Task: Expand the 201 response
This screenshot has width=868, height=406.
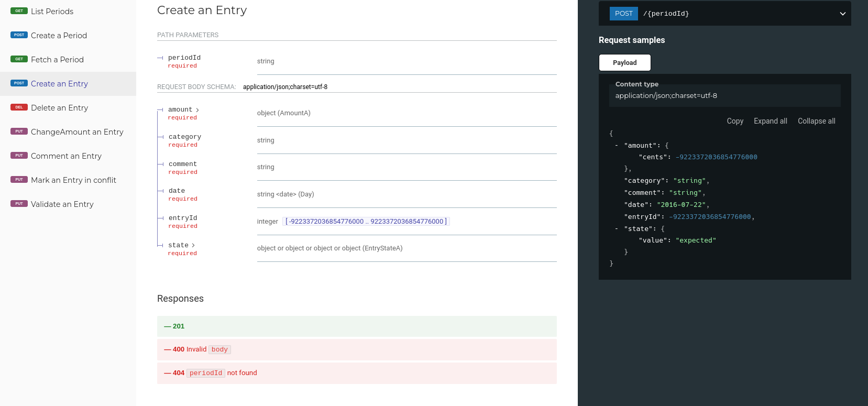Action: [x=357, y=326]
